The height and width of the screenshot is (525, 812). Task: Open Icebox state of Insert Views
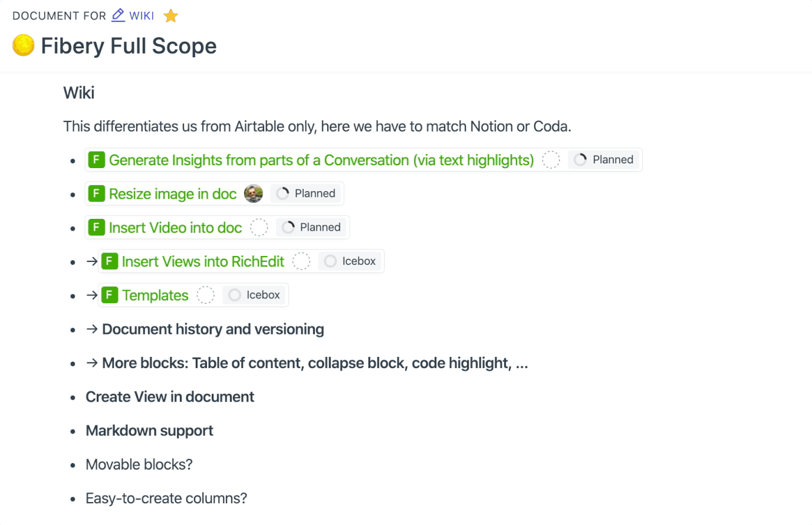click(x=350, y=261)
